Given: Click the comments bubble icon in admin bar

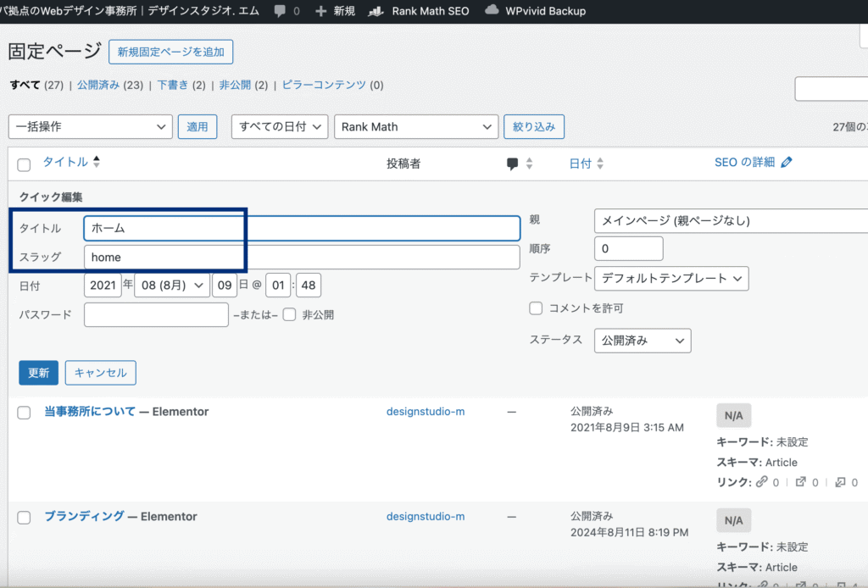Looking at the screenshot, I should click(x=280, y=12).
